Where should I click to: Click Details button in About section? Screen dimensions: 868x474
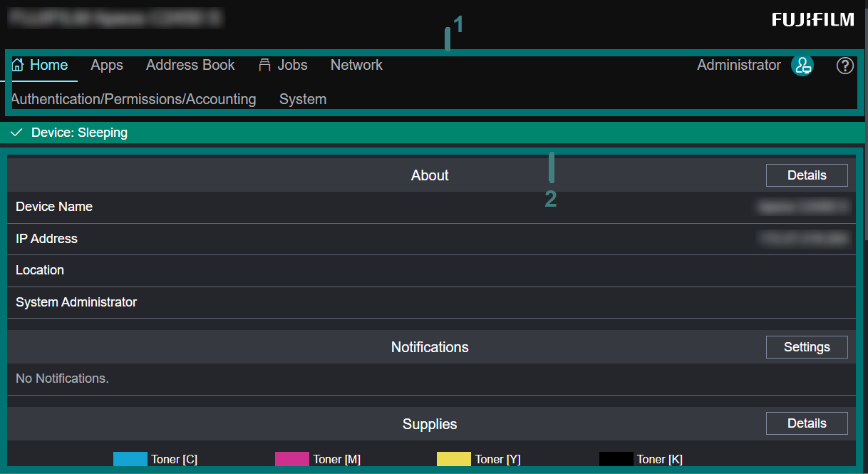point(807,175)
